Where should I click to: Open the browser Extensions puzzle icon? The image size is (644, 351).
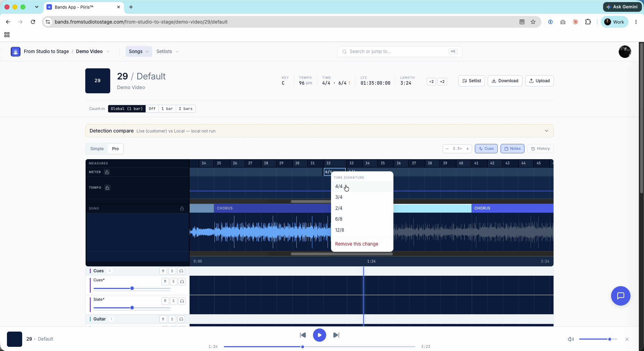point(588,22)
